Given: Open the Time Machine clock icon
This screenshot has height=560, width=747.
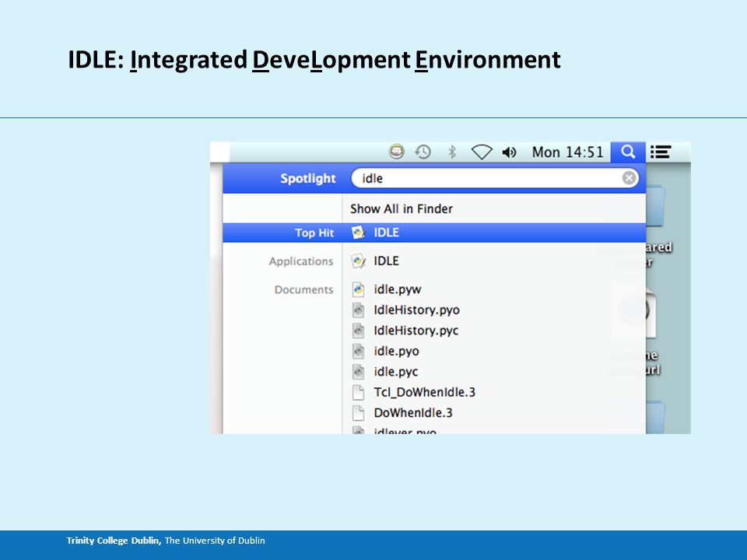Looking at the screenshot, I should pos(423,152).
